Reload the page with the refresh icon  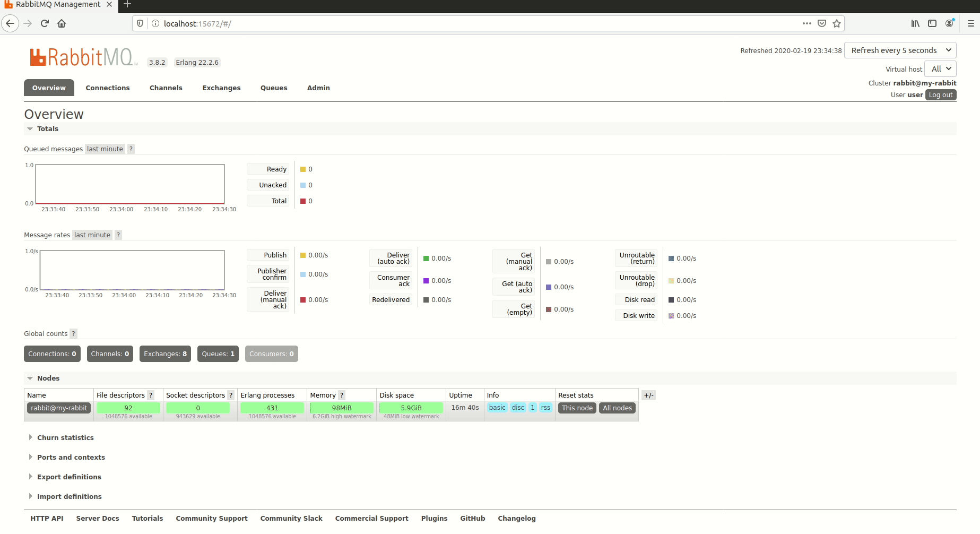pyautogui.click(x=45, y=23)
